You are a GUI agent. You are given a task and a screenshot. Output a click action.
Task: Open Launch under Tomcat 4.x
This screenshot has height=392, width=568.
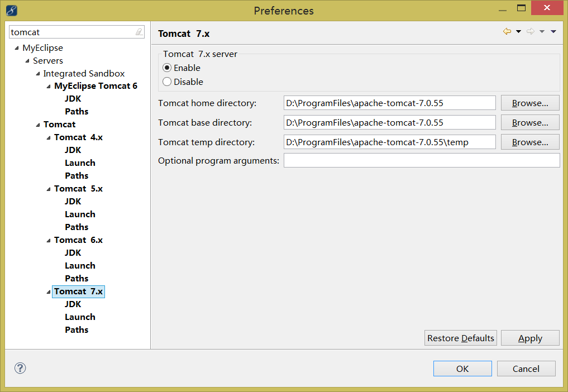click(80, 162)
